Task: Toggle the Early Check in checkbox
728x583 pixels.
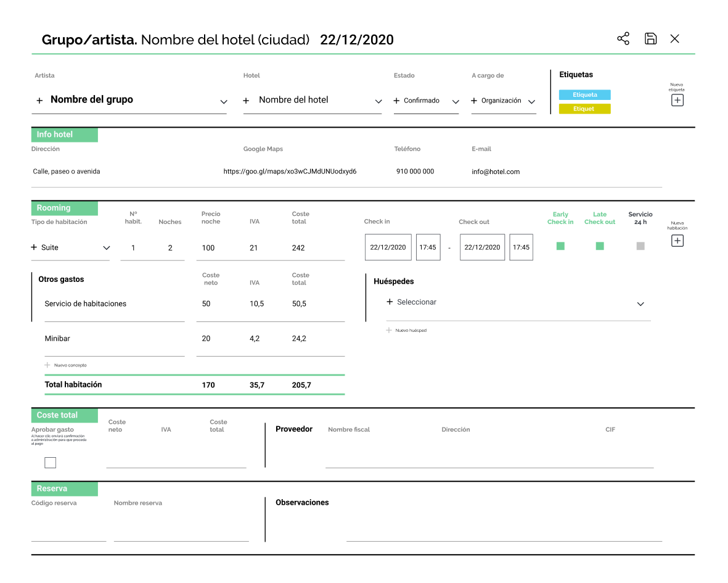Action: (560, 246)
